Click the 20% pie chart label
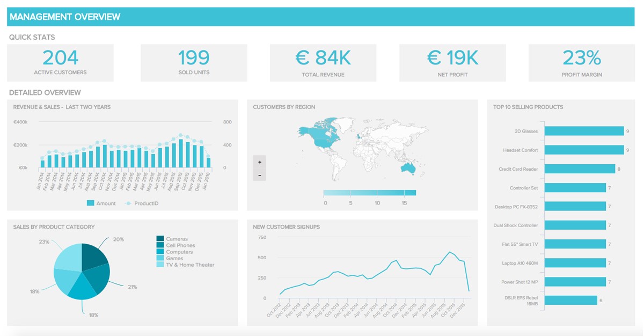The width and height of the screenshot is (644, 336). click(x=119, y=239)
